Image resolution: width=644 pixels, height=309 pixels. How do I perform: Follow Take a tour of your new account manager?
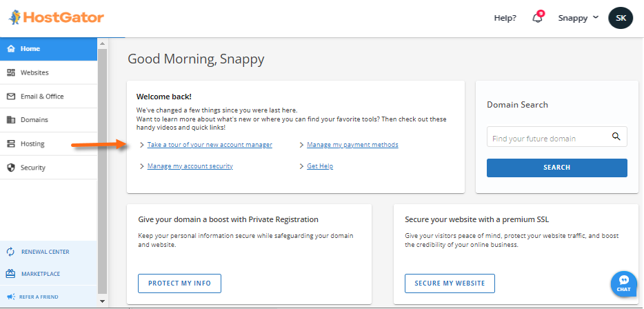click(x=210, y=145)
